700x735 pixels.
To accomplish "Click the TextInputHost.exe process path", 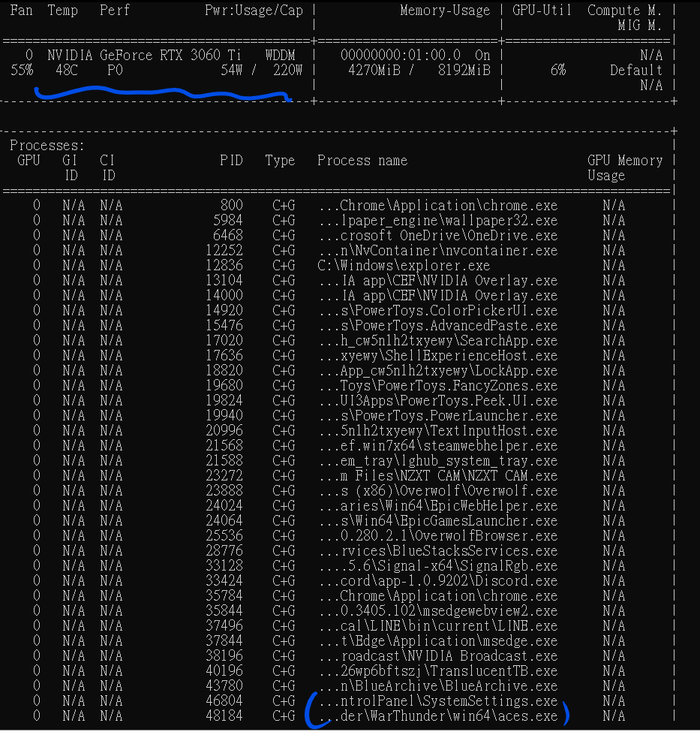I will tap(438, 430).
